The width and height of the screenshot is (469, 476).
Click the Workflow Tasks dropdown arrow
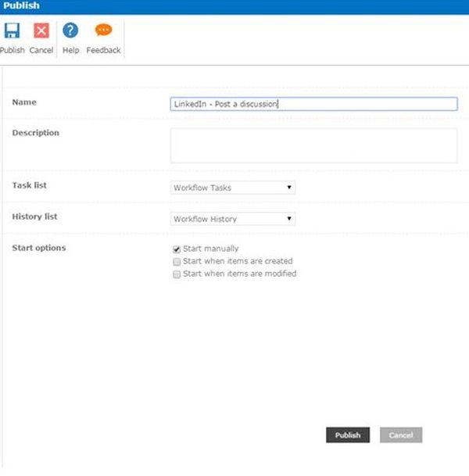click(289, 188)
